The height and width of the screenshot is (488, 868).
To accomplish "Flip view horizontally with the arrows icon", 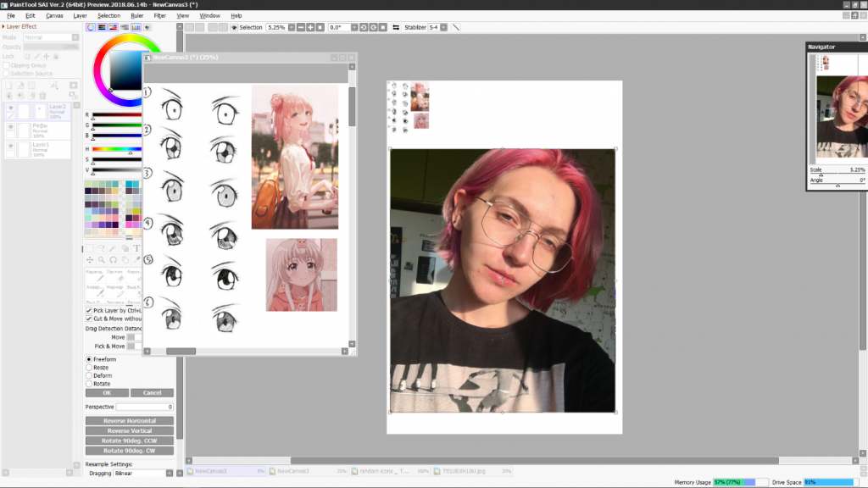I will 396,27.
